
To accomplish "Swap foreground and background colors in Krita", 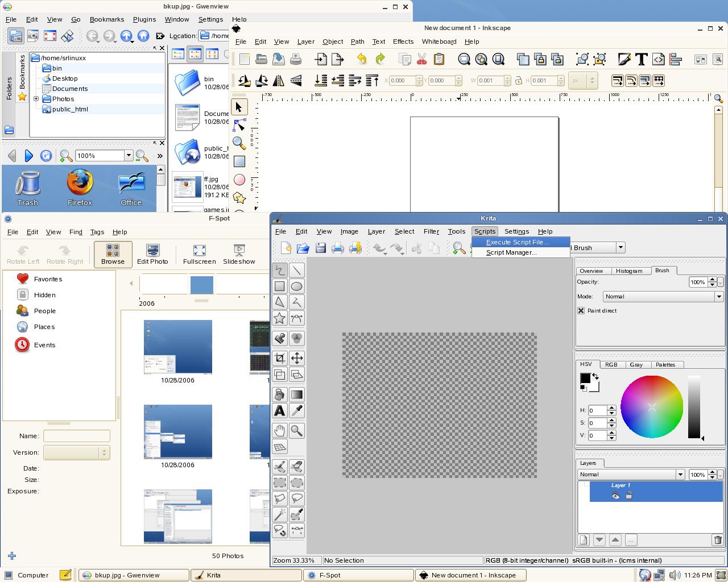I will tap(595, 376).
